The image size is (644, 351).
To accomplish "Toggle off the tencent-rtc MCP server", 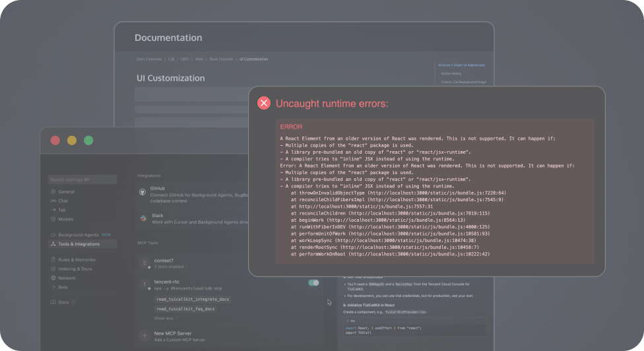I will (x=313, y=282).
